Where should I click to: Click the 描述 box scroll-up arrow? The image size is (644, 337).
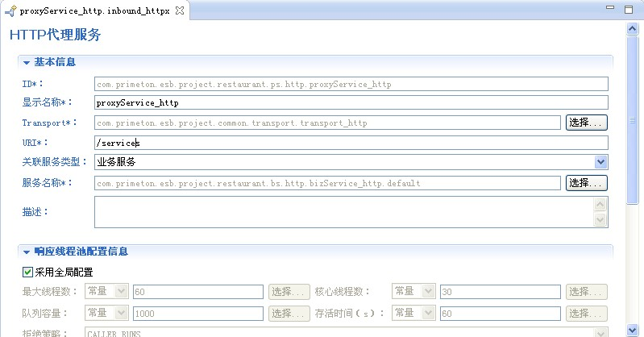pos(600,205)
